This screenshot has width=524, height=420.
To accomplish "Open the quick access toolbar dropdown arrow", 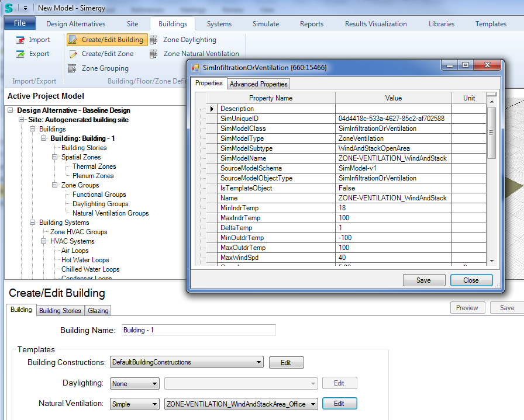I will pos(25,8).
